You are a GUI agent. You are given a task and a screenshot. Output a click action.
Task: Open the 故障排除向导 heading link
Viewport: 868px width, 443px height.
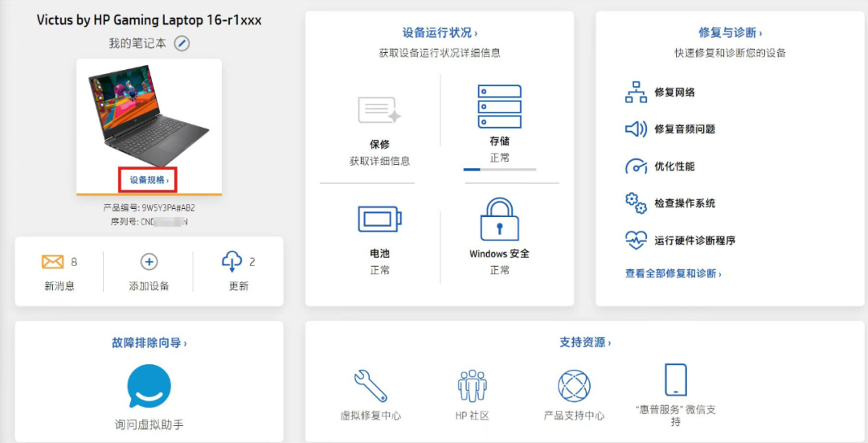click(x=149, y=343)
